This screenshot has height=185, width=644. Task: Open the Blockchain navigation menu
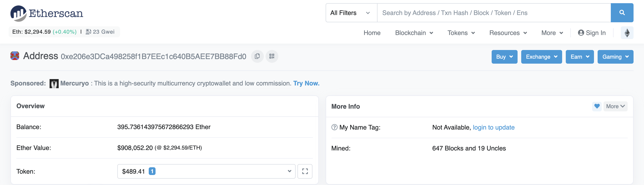(x=414, y=33)
